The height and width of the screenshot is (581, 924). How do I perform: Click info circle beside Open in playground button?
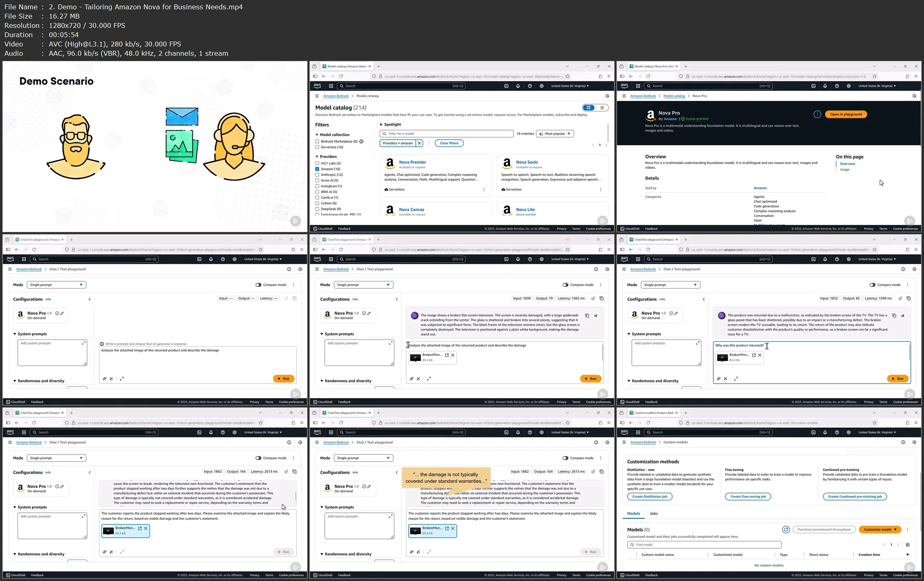[817, 114]
